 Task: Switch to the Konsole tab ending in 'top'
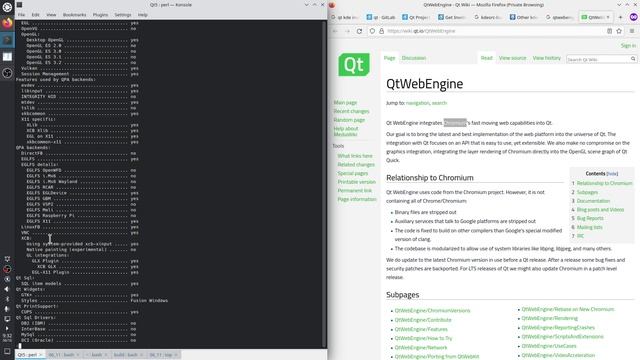[x=163, y=355]
